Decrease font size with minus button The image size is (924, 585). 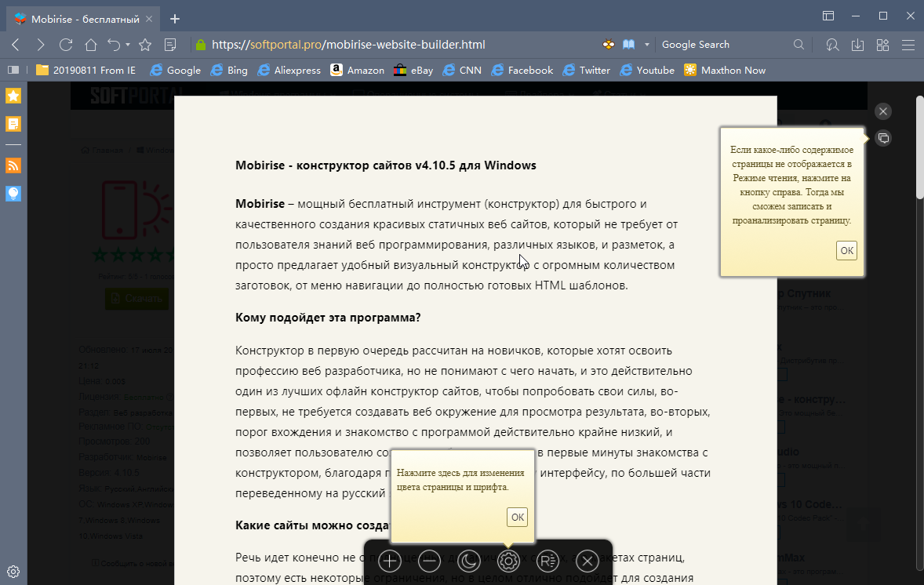pos(429,561)
